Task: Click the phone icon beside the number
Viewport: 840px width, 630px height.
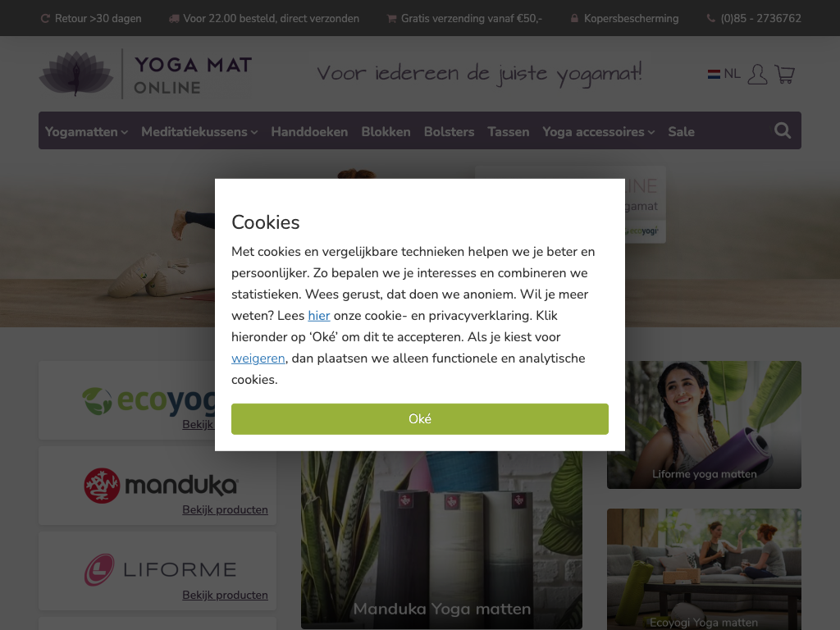Action: (x=710, y=18)
